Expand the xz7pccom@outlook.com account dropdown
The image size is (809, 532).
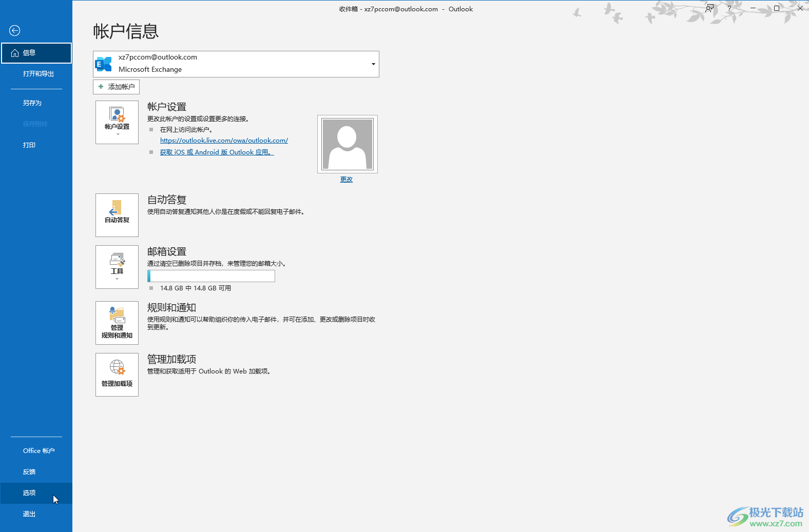[x=373, y=64]
